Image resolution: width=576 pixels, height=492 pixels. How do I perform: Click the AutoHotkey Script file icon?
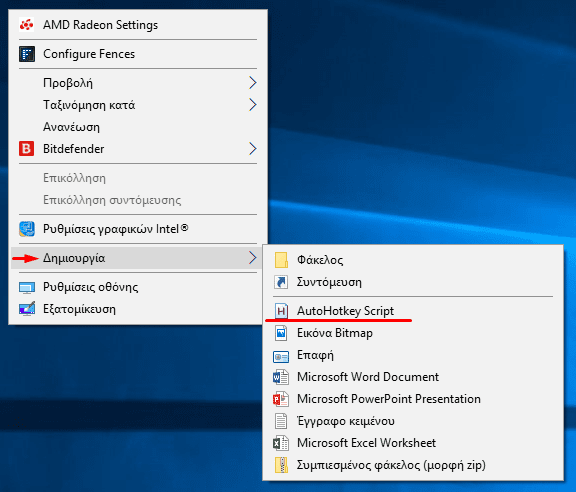click(x=281, y=311)
